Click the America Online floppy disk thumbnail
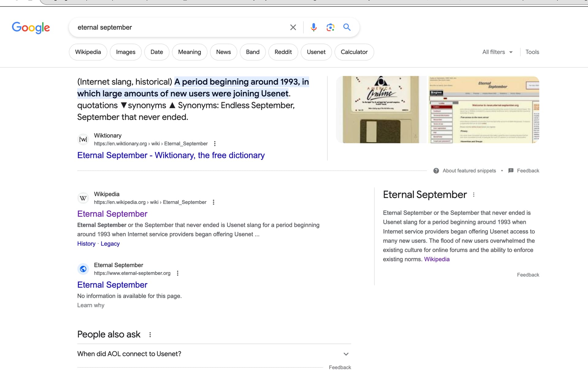This screenshot has height=375, width=588. tap(380, 109)
